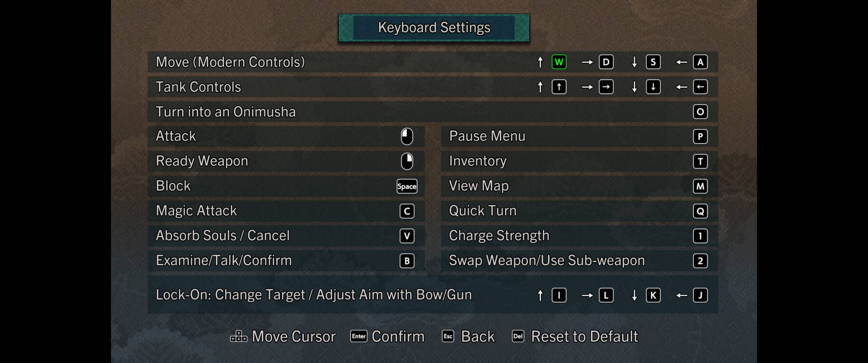
Task: Select the Examine/Talk/Confirm row
Action: pos(286,261)
